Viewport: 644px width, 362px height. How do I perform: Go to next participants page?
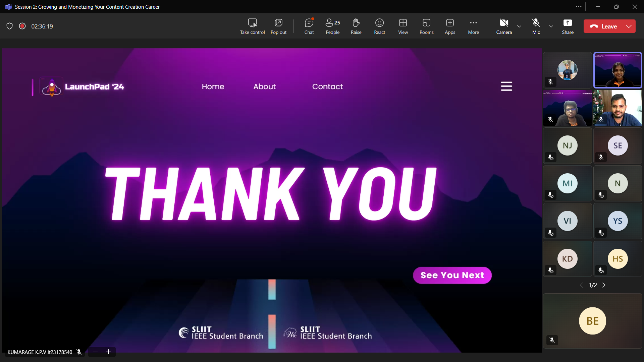604,285
